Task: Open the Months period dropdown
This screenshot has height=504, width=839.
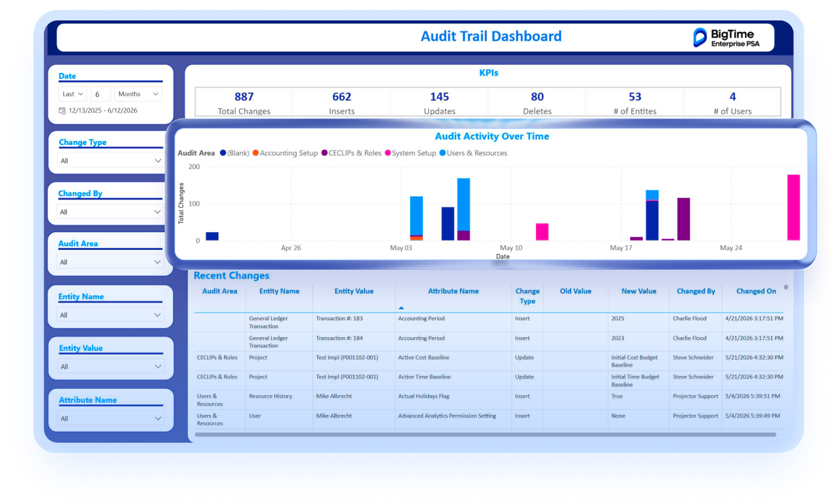Action: click(x=138, y=94)
